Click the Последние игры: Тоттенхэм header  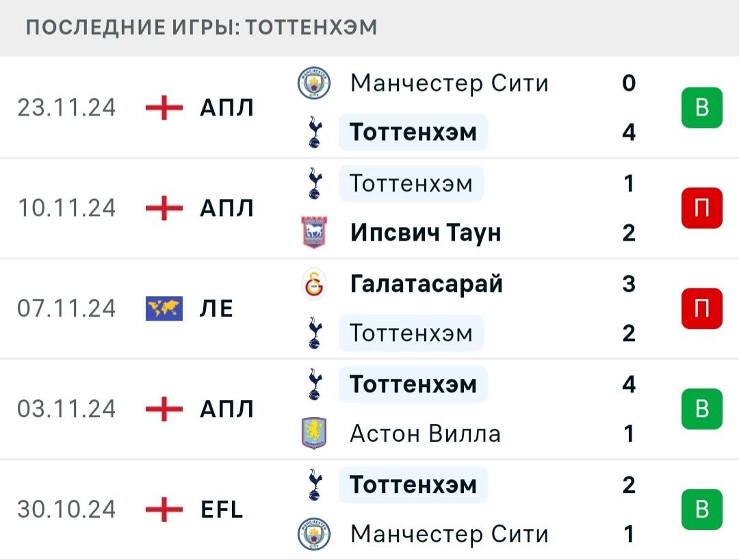(201, 27)
